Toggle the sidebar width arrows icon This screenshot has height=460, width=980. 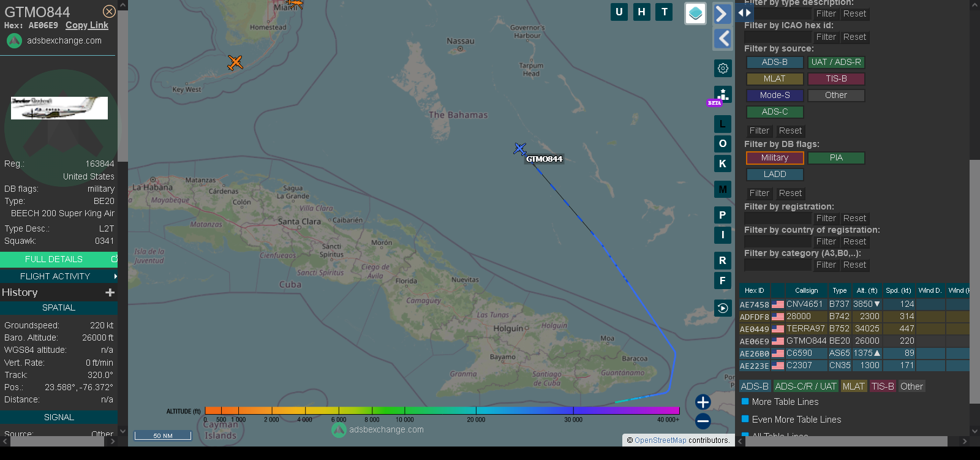(x=744, y=12)
